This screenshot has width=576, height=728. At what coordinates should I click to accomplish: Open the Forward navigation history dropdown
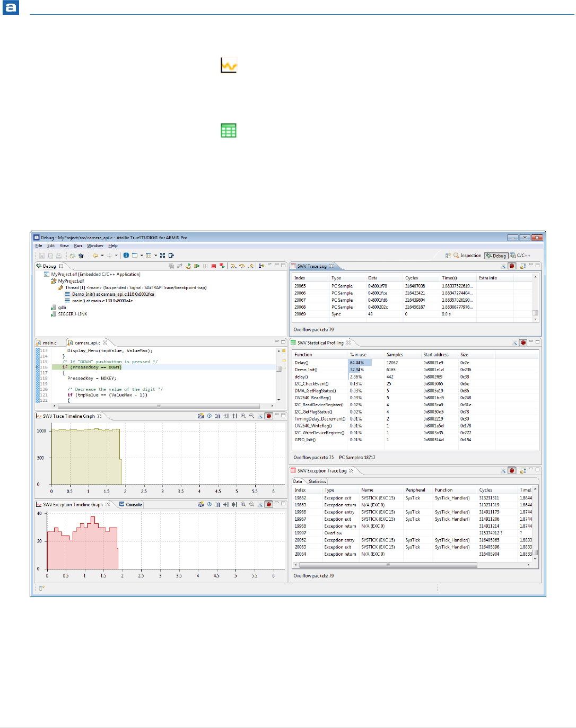(116, 256)
